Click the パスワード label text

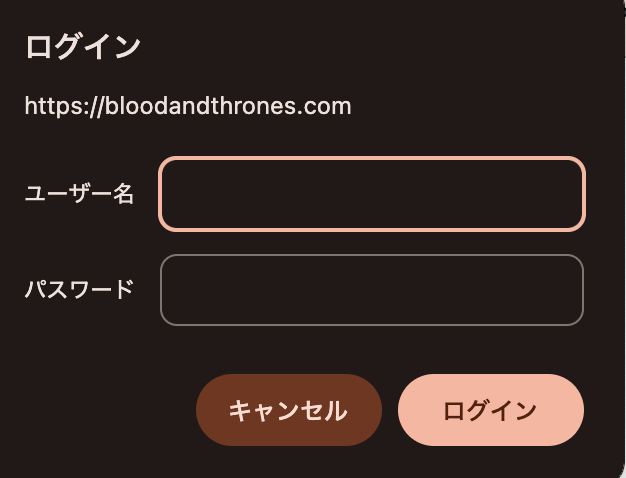coord(79,290)
